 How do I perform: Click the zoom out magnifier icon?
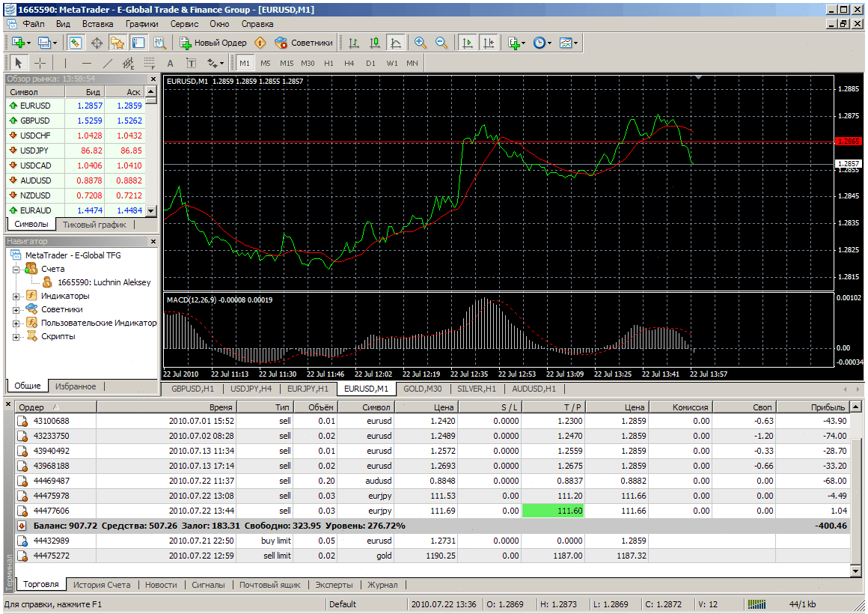tap(441, 43)
